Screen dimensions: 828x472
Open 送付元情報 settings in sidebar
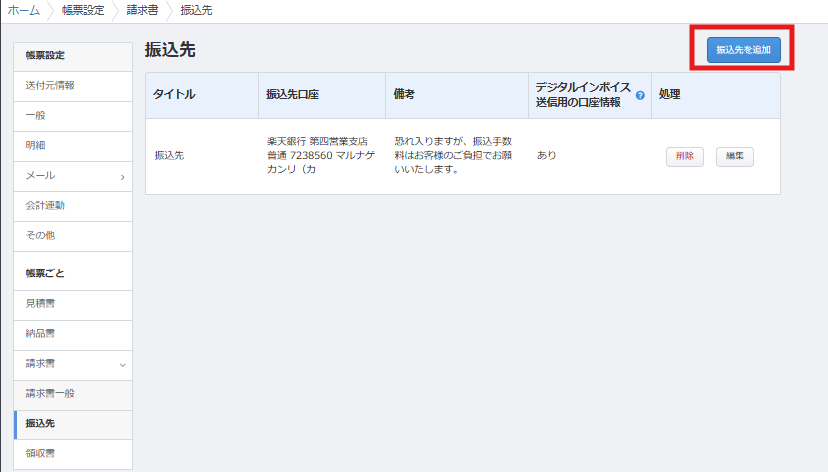[50, 85]
